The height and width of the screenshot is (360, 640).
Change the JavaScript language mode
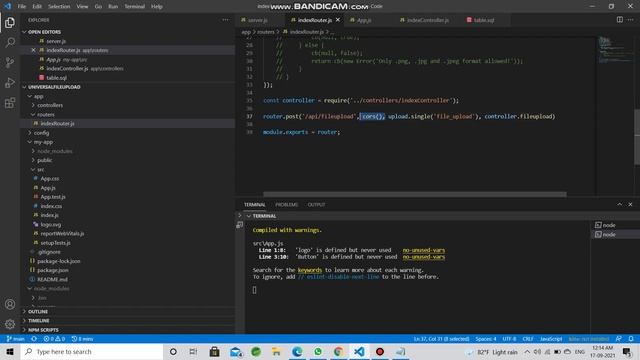[551, 339]
